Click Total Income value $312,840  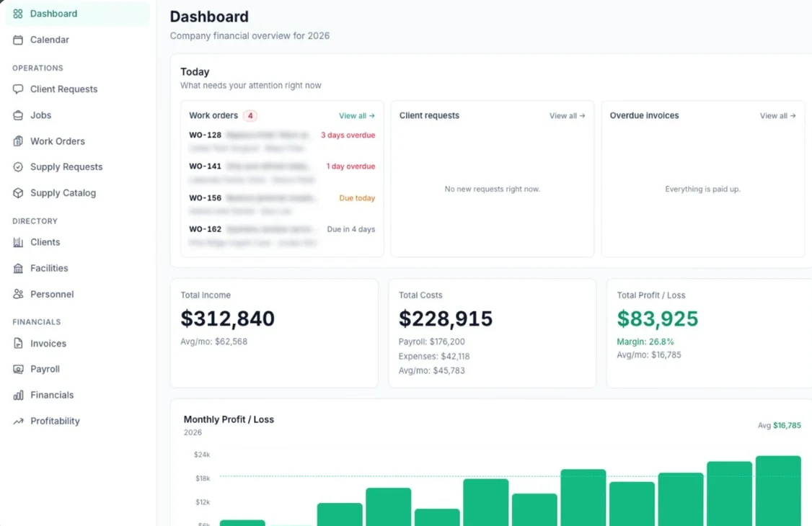(x=227, y=318)
